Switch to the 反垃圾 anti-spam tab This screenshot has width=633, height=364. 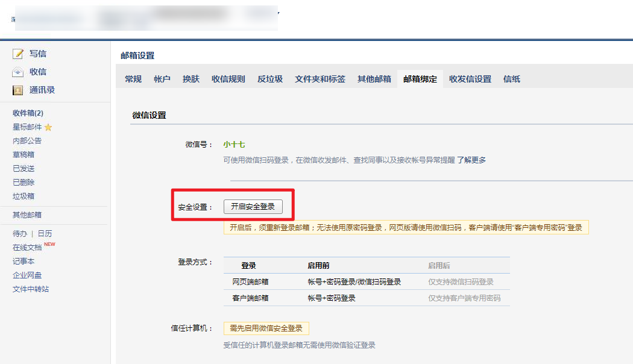(x=270, y=79)
